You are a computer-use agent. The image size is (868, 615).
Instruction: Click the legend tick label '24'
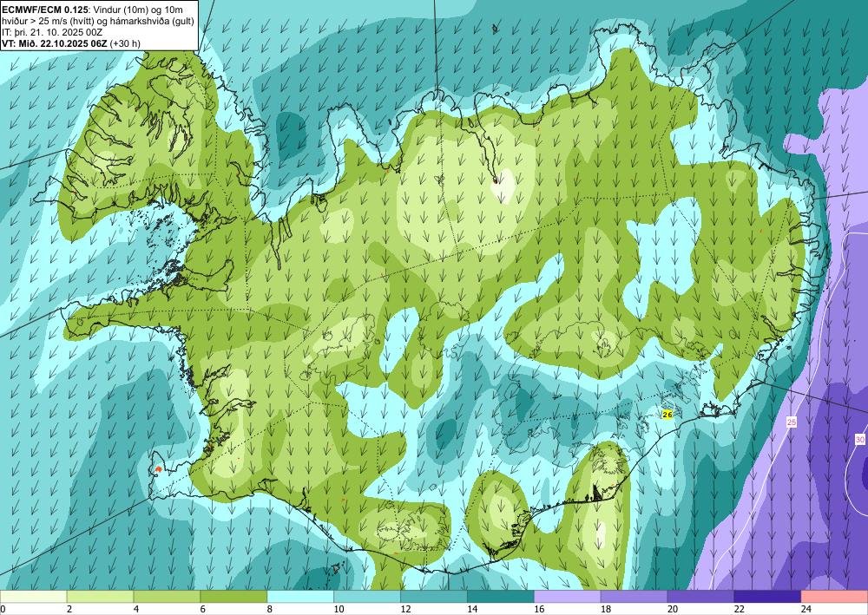806,609
